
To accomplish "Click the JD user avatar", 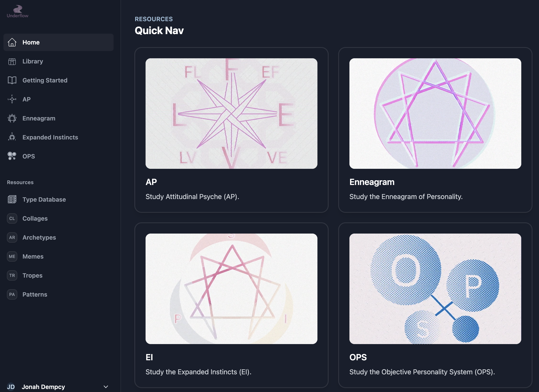I will [x=11, y=387].
